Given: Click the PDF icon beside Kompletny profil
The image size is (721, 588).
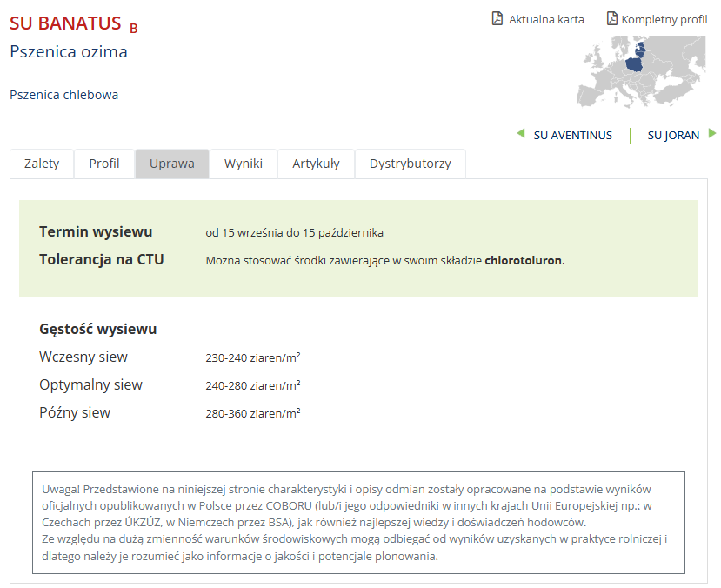Looking at the screenshot, I should click(x=611, y=18).
